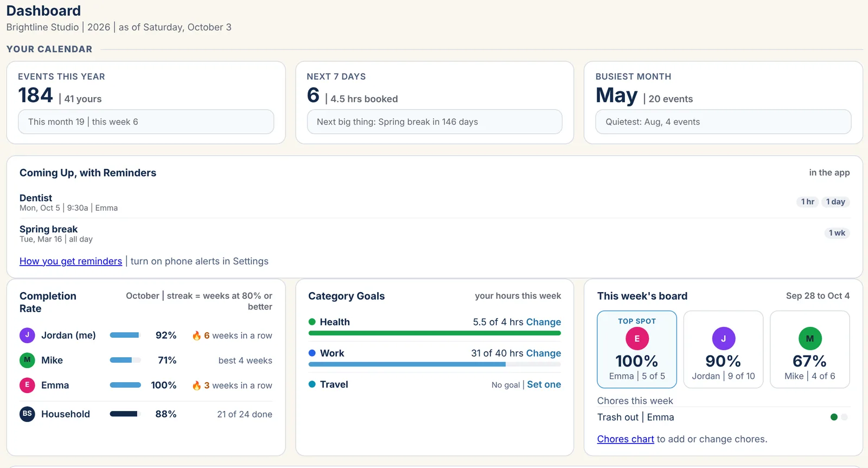Viewport: 868px width, 468px height.
Task: Click the Quietest: Aug, 4 events box
Action: click(x=723, y=122)
